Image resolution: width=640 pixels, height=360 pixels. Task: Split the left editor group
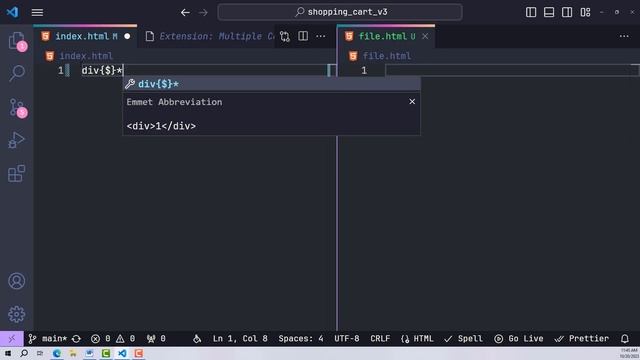(303, 36)
